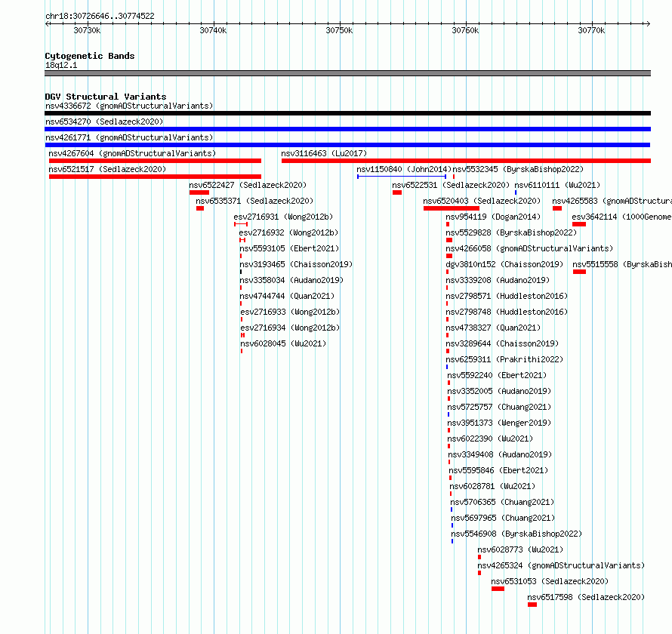Click the red bar under nsv3116463
The width and height of the screenshot is (672, 634).
click(467, 161)
